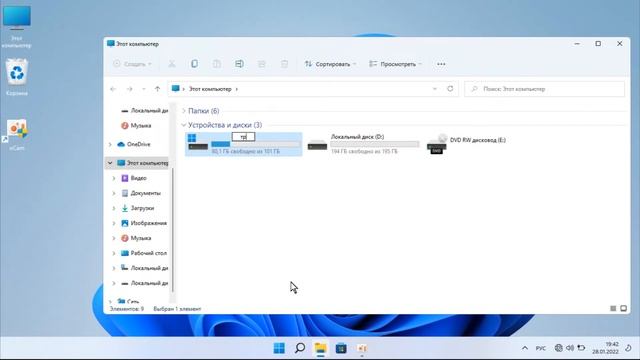Open the Просмотреть view dropdown
The height and width of the screenshot is (360, 640).
click(395, 64)
